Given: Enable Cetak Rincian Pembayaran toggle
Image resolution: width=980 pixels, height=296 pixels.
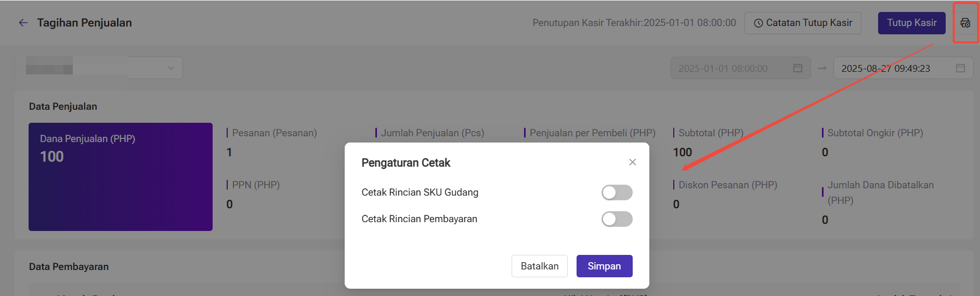Looking at the screenshot, I should [x=617, y=219].
